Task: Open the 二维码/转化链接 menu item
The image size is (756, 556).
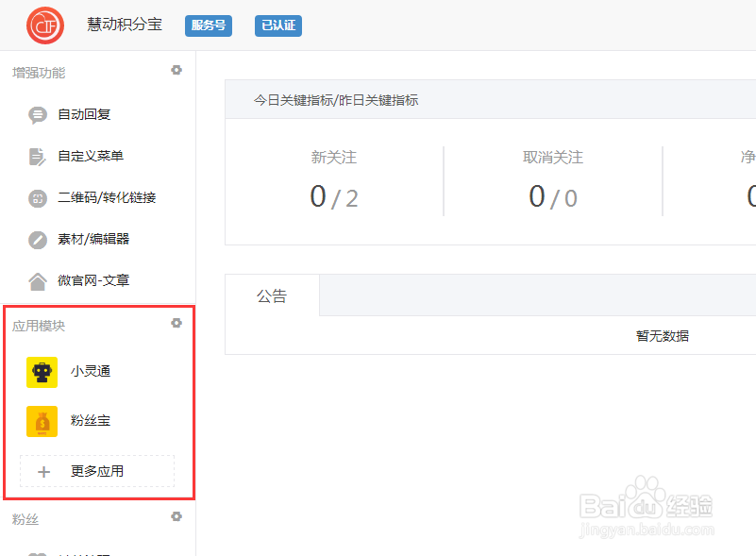Action: click(107, 197)
